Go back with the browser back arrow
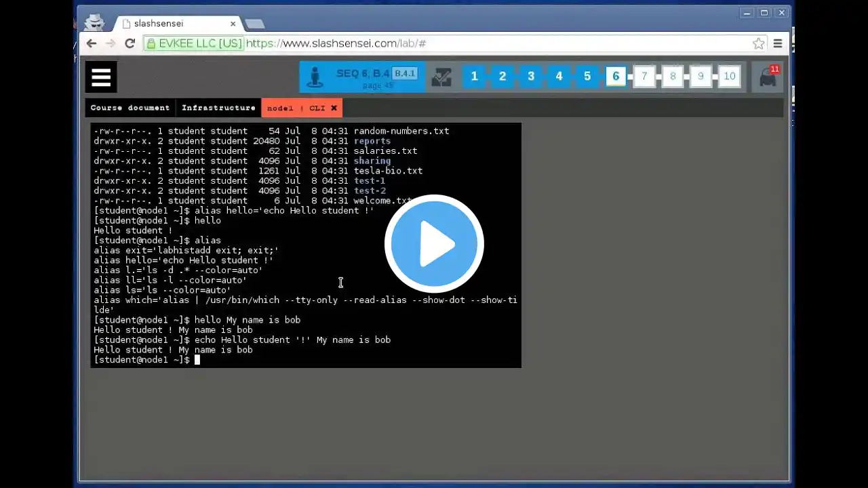The image size is (868, 488). 92,43
